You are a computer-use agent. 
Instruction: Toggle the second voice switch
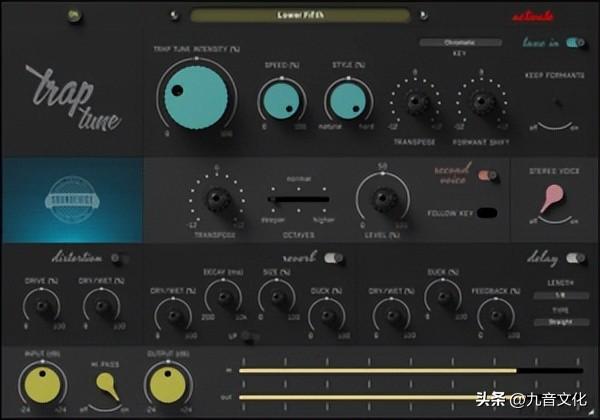[x=487, y=176]
